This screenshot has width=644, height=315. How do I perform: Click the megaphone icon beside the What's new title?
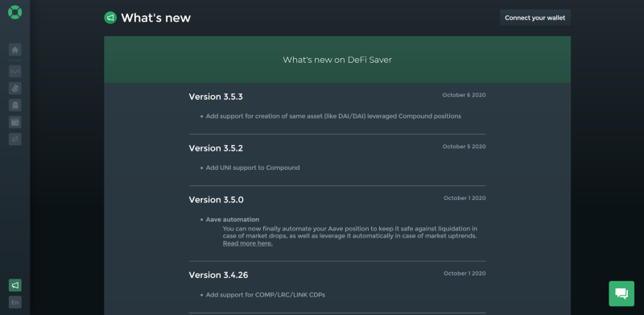110,18
